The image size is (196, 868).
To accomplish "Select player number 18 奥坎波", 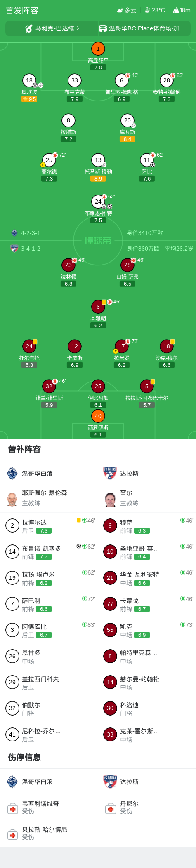I will [x=29, y=80].
